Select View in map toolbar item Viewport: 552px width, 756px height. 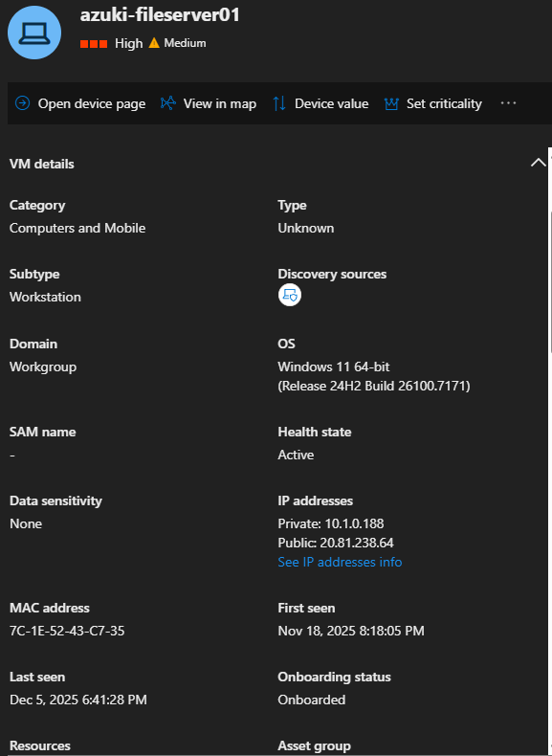coord(209,103)
